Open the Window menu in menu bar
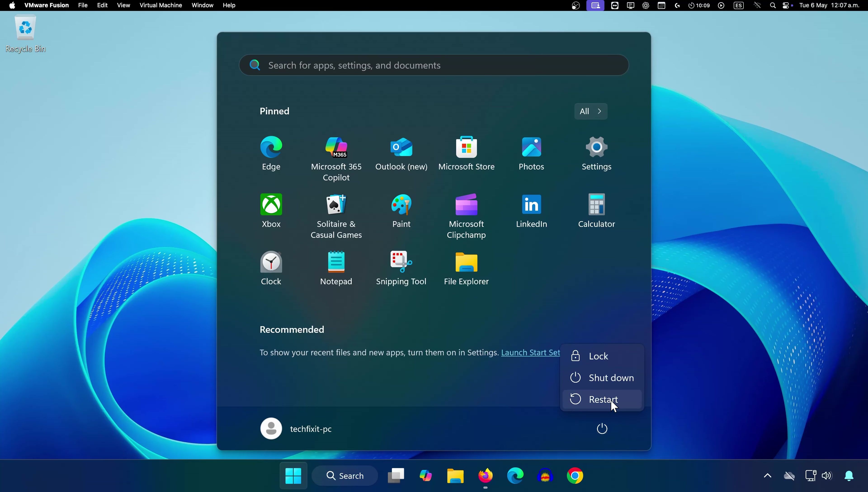 pos(202,5)
